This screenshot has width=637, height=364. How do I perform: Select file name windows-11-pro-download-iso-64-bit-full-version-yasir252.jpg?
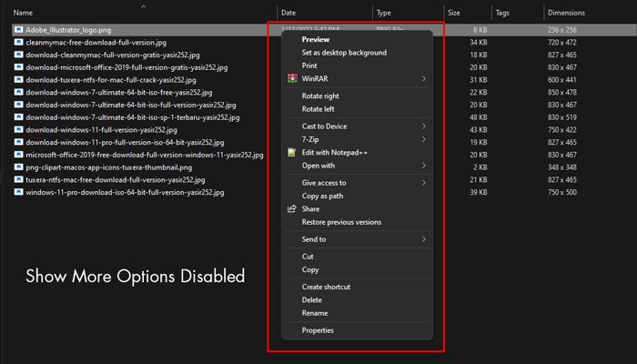(x=125, y=192)
